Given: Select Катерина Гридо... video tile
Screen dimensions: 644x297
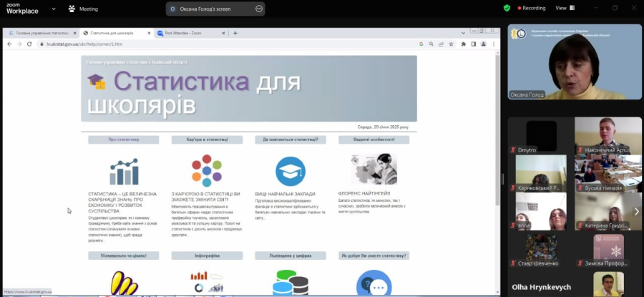Looking at the screenshot, I should [x=608, y=211].
